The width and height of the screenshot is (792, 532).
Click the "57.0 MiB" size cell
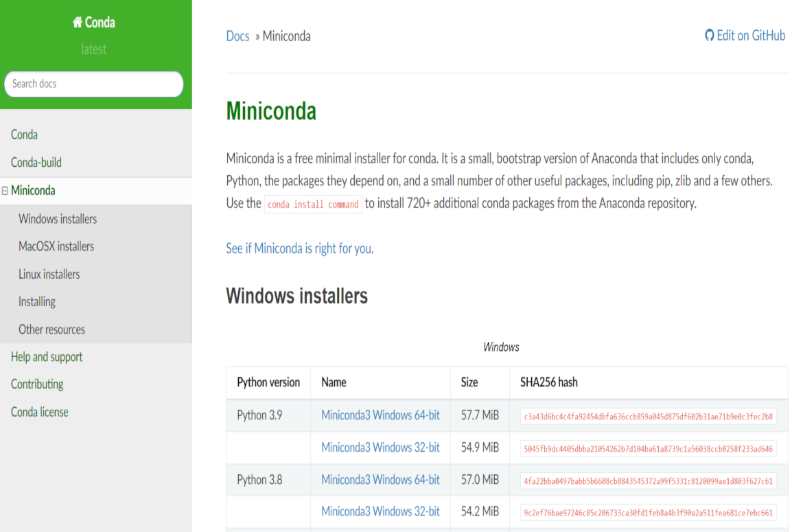pyautogui.click(x=480, y=479)
